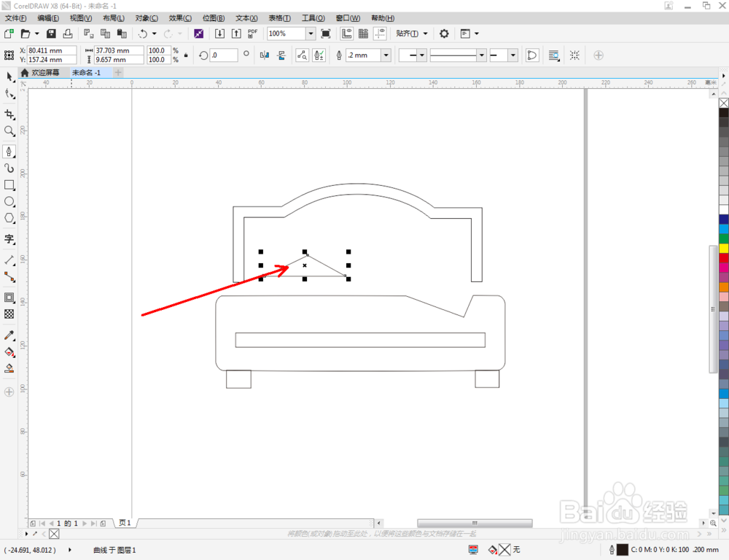The width and height of the screenshot is (729, 560).
Task: Save the current document
Action: (x=51, y=34)
